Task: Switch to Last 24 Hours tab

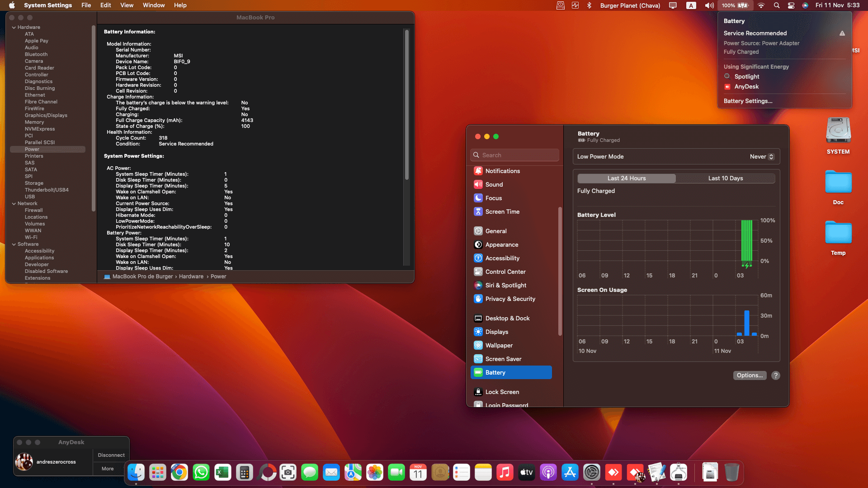Action: click(627, 178)
